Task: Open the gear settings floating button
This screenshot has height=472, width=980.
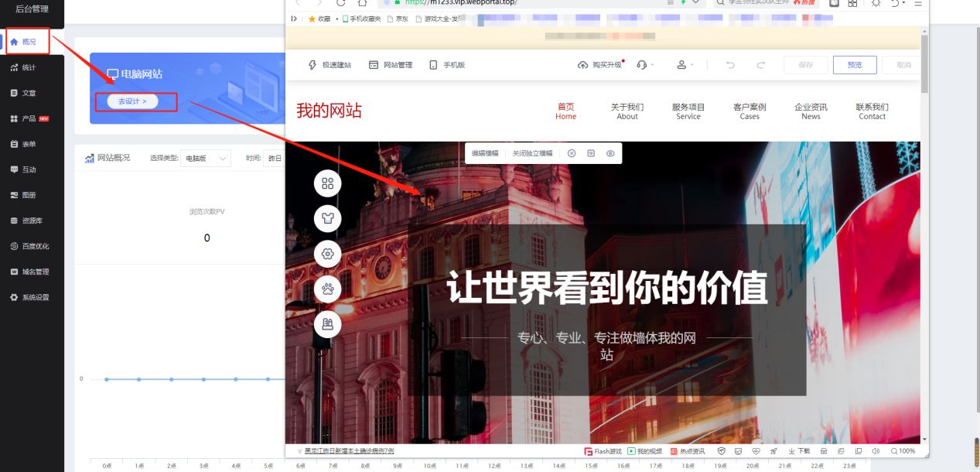Action: [327, 254]
